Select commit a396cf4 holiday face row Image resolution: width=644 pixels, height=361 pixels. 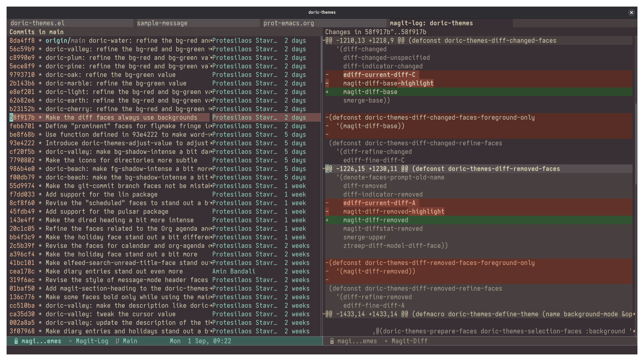click(x=164, y=254)
